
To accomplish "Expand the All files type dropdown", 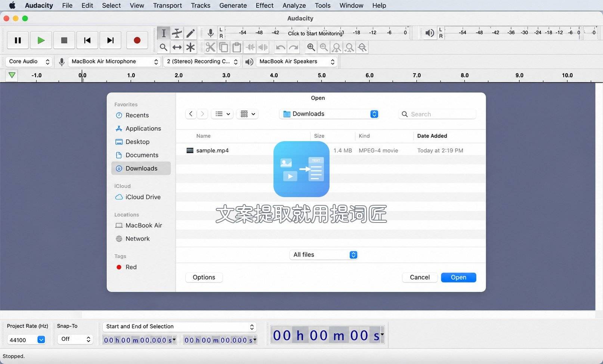I will coord(324,255).
